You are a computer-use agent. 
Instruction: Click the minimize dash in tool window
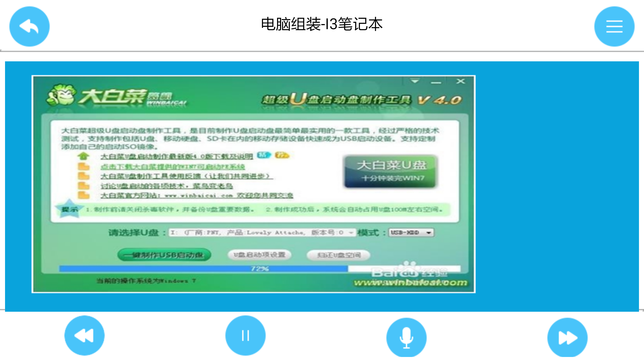pos(436,82)
